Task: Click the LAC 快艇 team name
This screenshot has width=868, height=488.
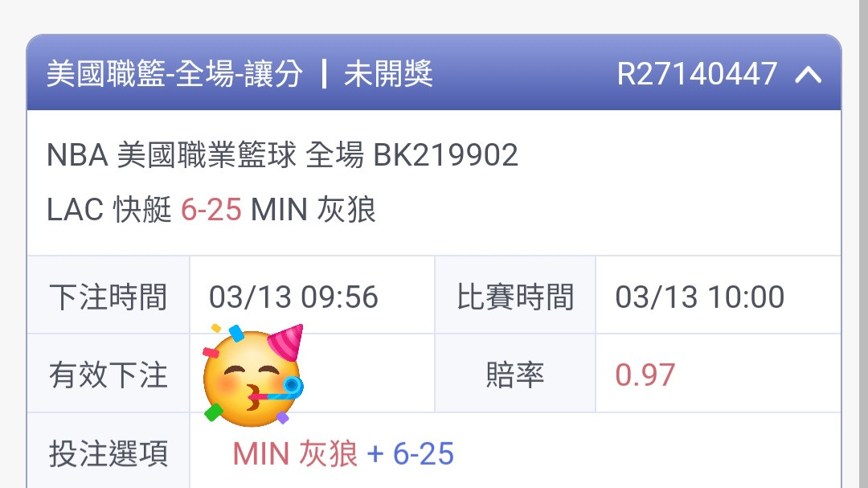Action: point(109,210)
